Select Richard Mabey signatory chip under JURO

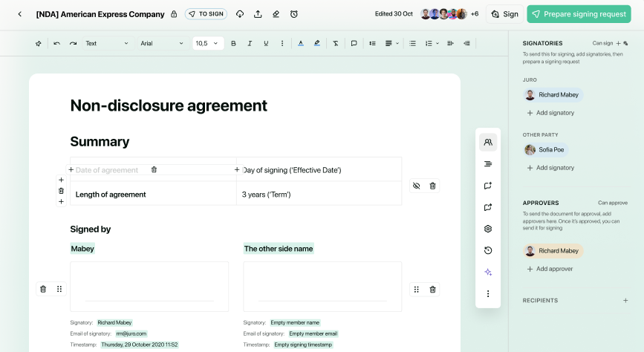pyautogui.click(x=553, y=95)
